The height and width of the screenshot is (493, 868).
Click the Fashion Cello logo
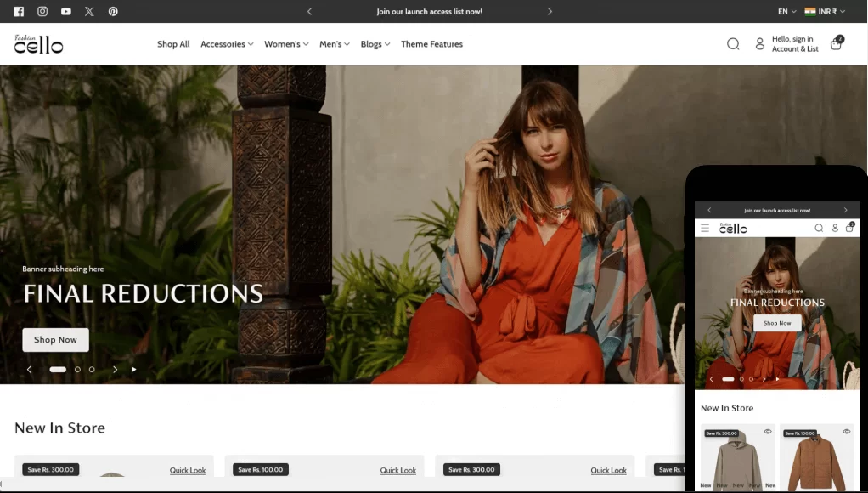[38, 44]
